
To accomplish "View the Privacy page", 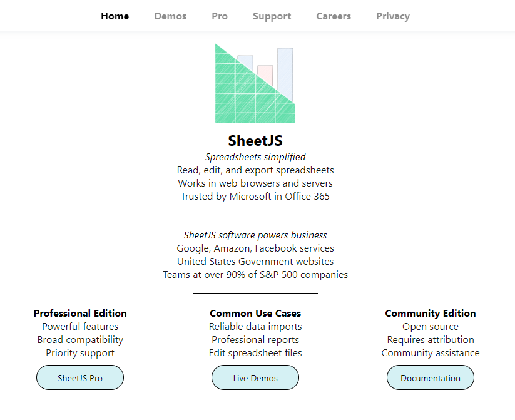I will point(393,16).
